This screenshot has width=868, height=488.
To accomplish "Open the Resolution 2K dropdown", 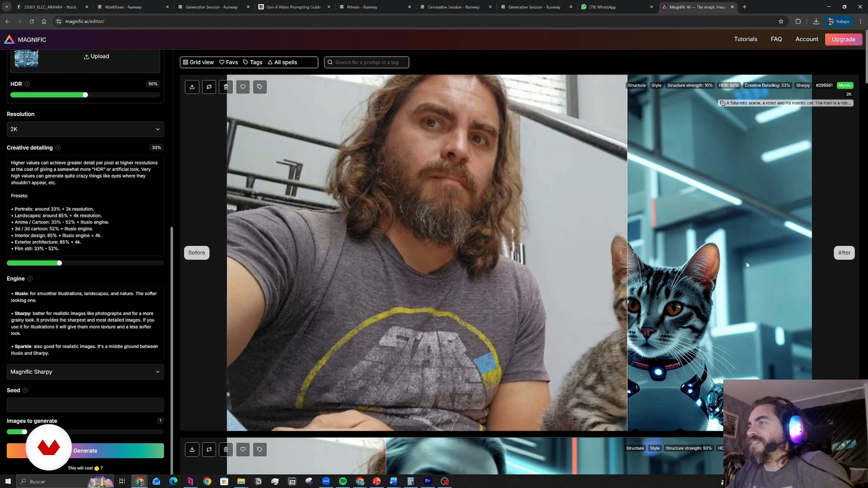I will pos(85,129).
